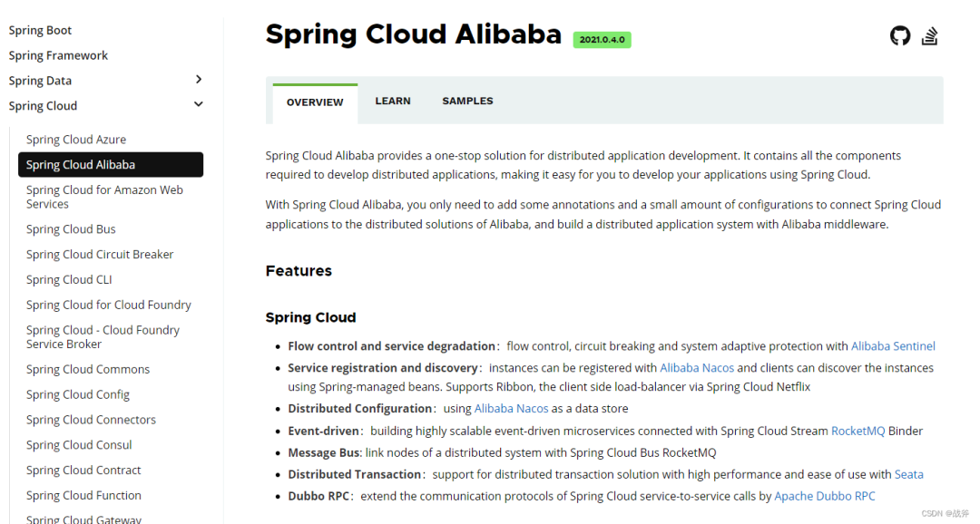Select the OVERVIEW tab
The image size is (980, 524).
[x=315, y=102]
